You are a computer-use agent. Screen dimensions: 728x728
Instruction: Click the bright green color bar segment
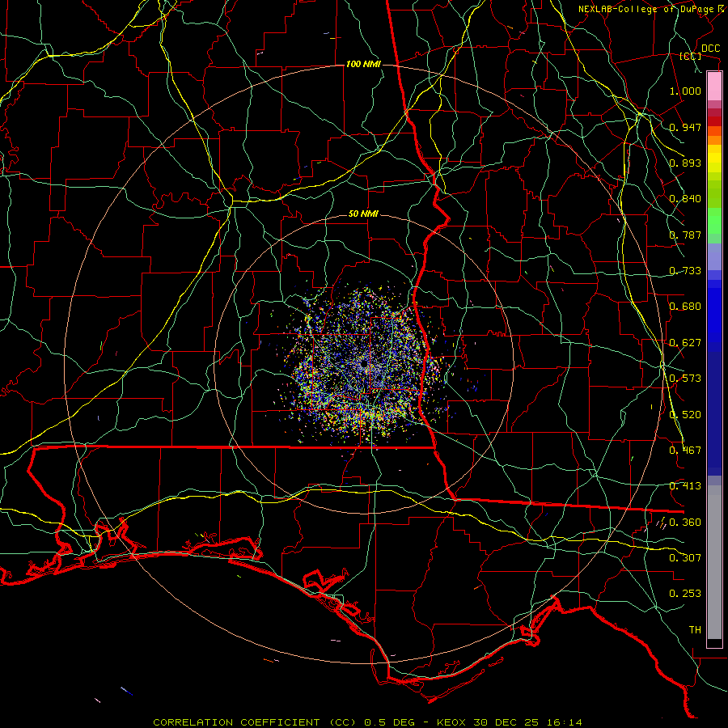[x=714, y=221]
